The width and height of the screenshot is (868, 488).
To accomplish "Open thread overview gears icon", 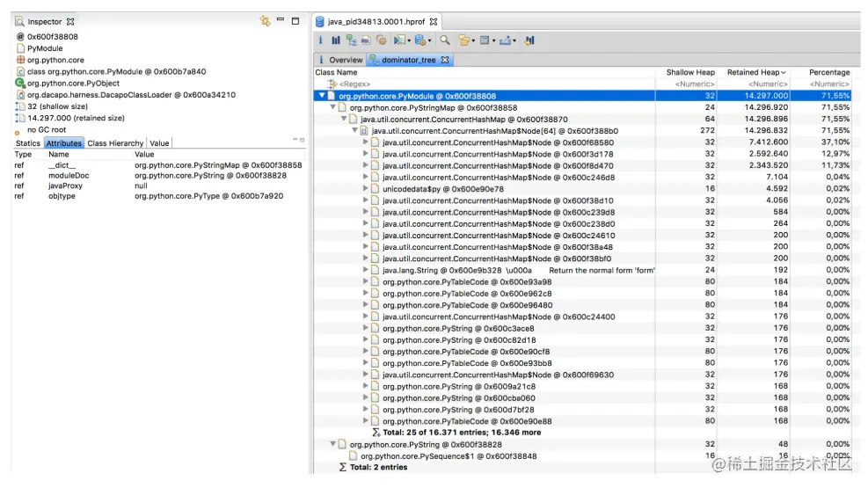I will (381, 40).
